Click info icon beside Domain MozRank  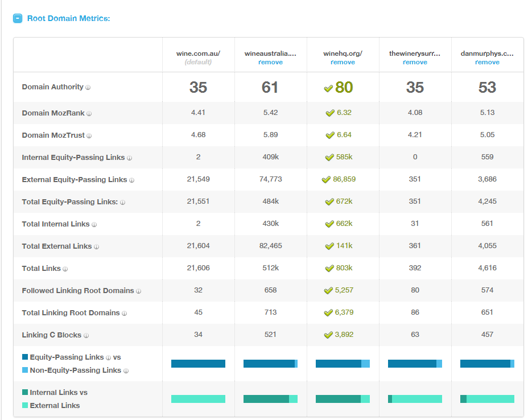click(89, 113)
